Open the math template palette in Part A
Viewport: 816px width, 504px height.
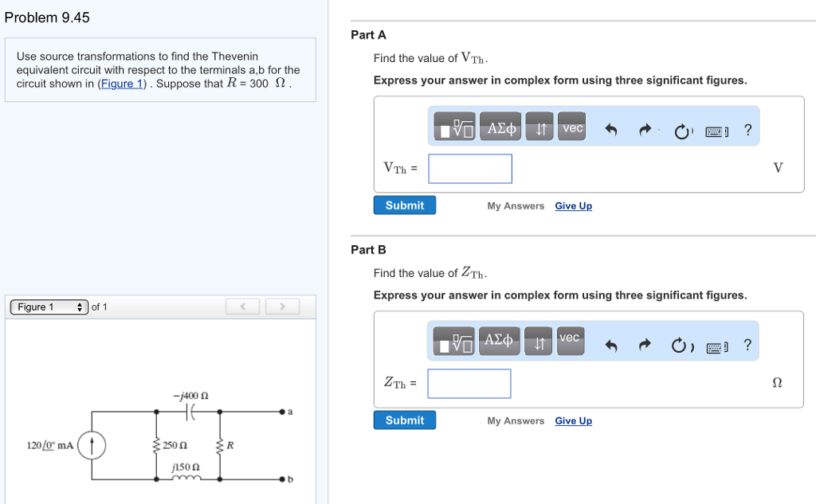point(453,126)
